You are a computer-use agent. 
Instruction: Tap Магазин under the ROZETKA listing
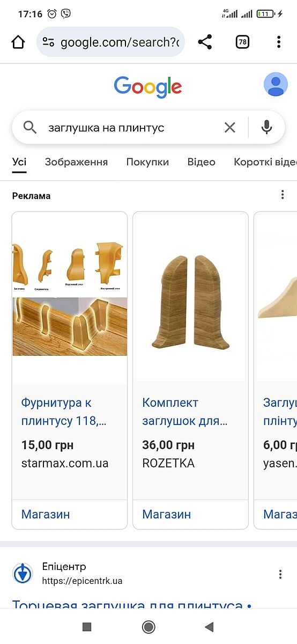pos(166,514)
